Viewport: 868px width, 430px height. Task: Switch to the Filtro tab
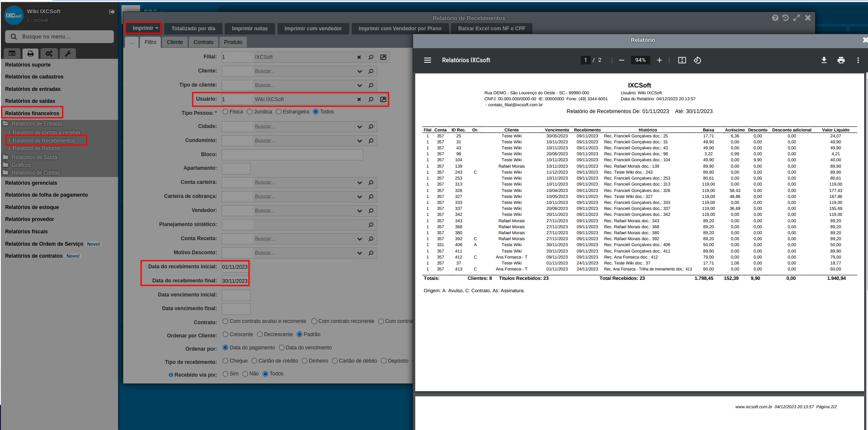point(150,42)
